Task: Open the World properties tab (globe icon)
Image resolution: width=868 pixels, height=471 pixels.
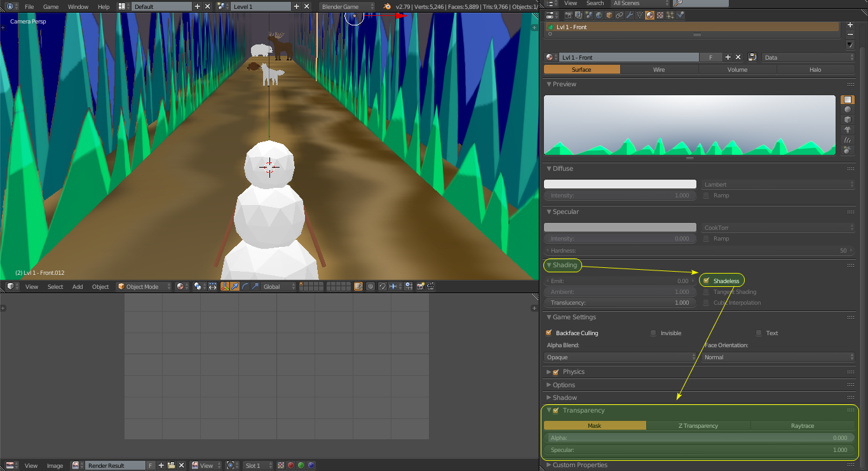Action: (599, 15)
